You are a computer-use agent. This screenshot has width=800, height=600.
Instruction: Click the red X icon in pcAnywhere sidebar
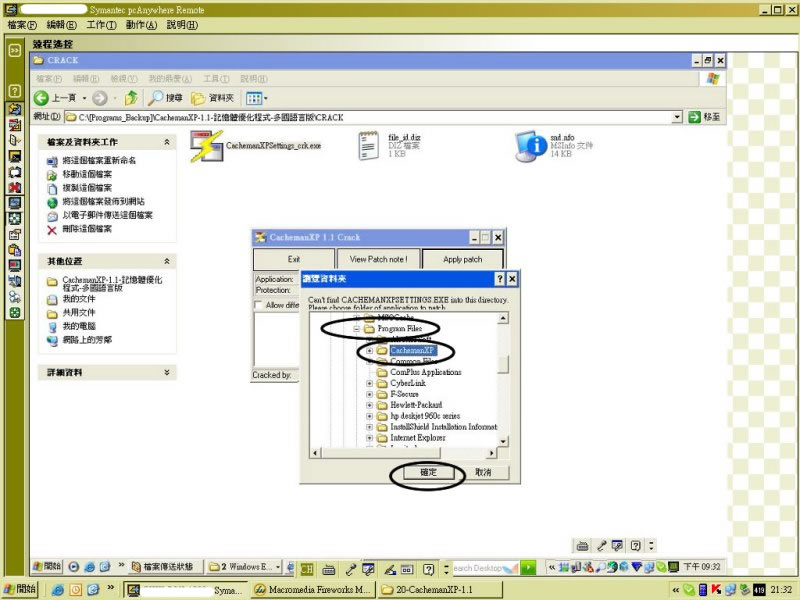[15, 187]
